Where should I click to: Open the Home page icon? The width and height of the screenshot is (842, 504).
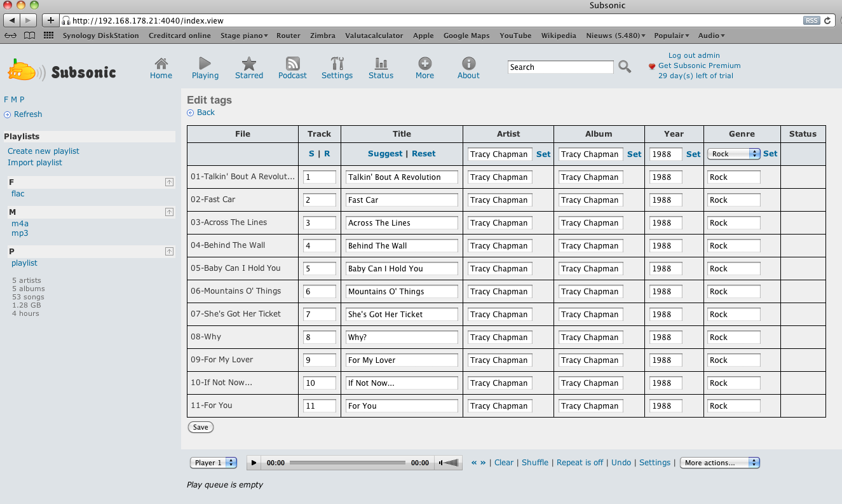pyautogui.click(x=161, y=63)
